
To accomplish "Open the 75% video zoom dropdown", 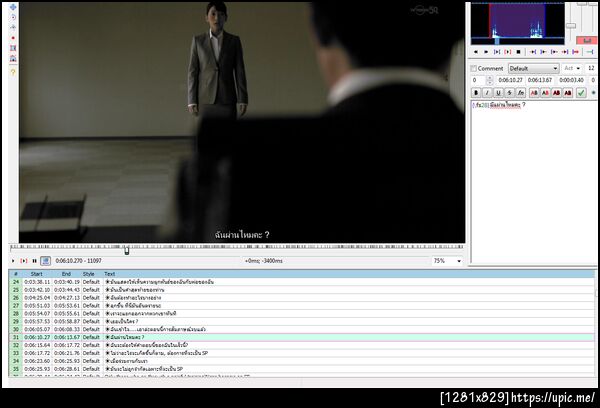I will (x=447, y=261).
